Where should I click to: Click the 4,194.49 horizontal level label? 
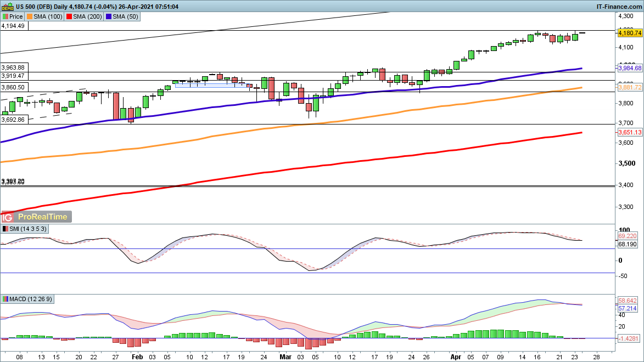pyautogui.click(x=13, y=26)
